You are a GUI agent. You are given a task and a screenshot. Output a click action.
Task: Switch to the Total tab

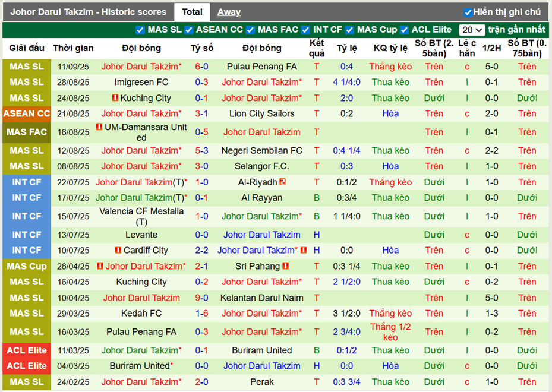[192, 12]
